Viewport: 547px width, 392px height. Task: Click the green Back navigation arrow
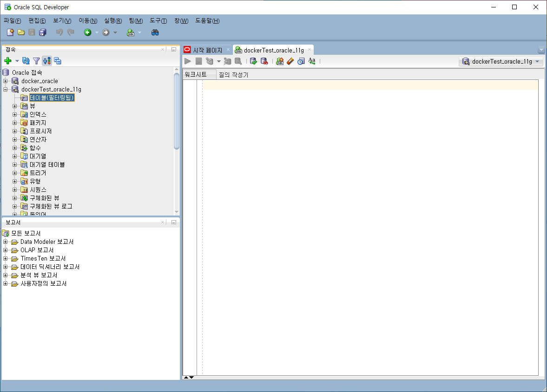click(x=87, y=33)
